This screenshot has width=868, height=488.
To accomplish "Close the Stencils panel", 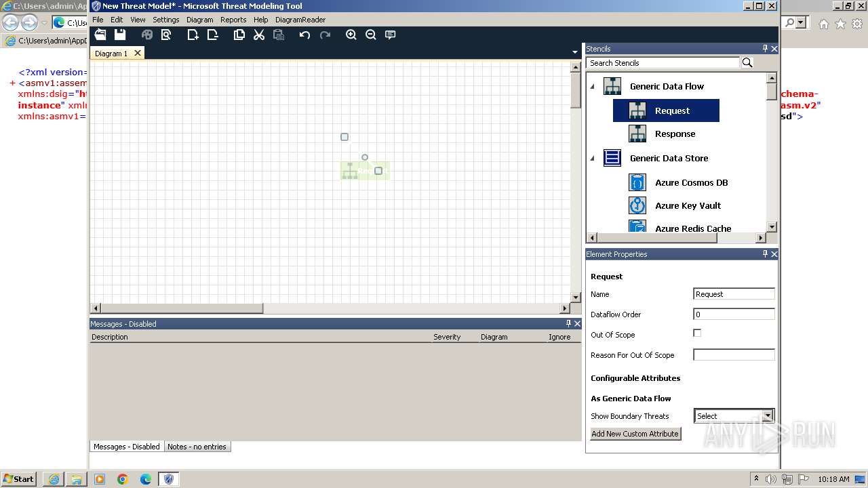I will tap(774, 49).
